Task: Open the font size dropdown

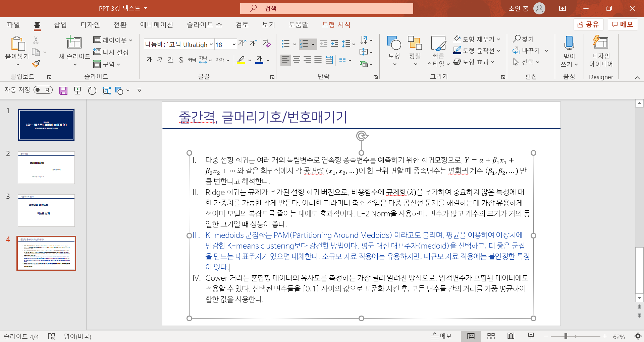Action: pos(234,44)
